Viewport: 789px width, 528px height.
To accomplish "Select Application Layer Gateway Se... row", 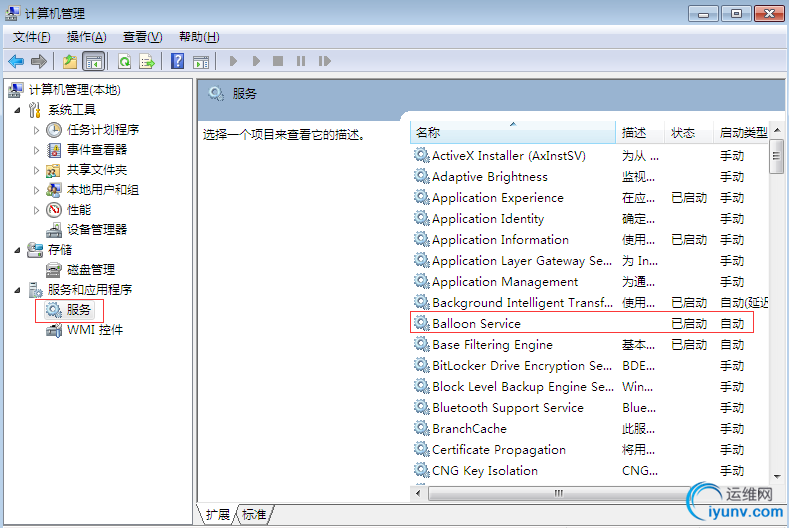I will click(x=590, y=261).
